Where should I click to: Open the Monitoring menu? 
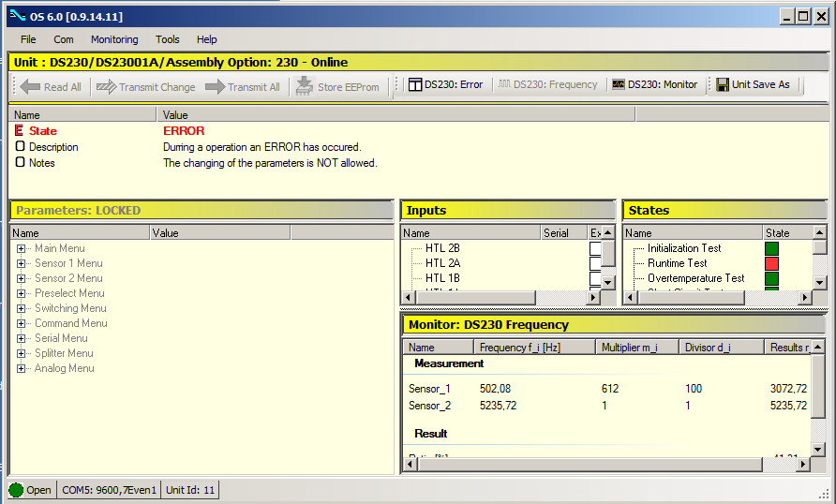coord(113,39)
